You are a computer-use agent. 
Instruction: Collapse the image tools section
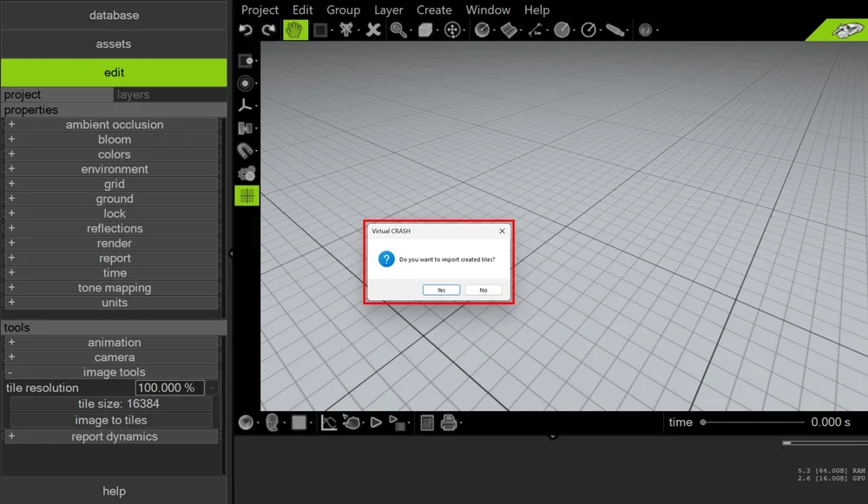[x=111, y=372]
